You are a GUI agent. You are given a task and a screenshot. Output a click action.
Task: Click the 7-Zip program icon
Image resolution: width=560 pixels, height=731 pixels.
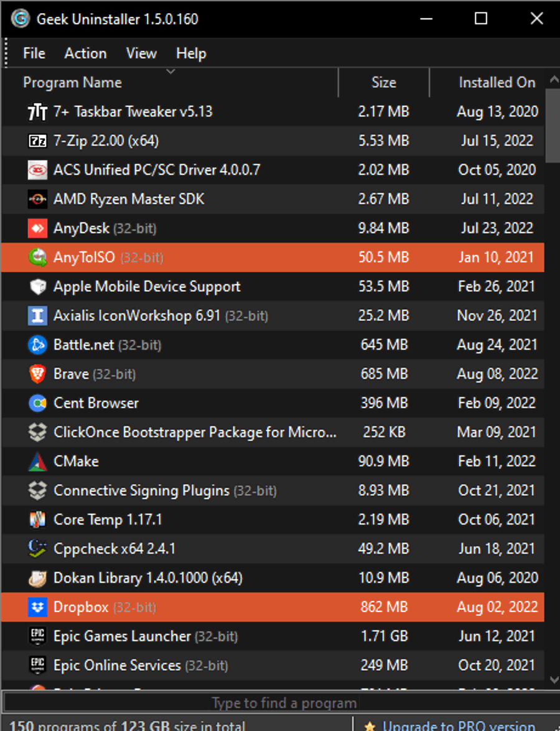point(37,141)
